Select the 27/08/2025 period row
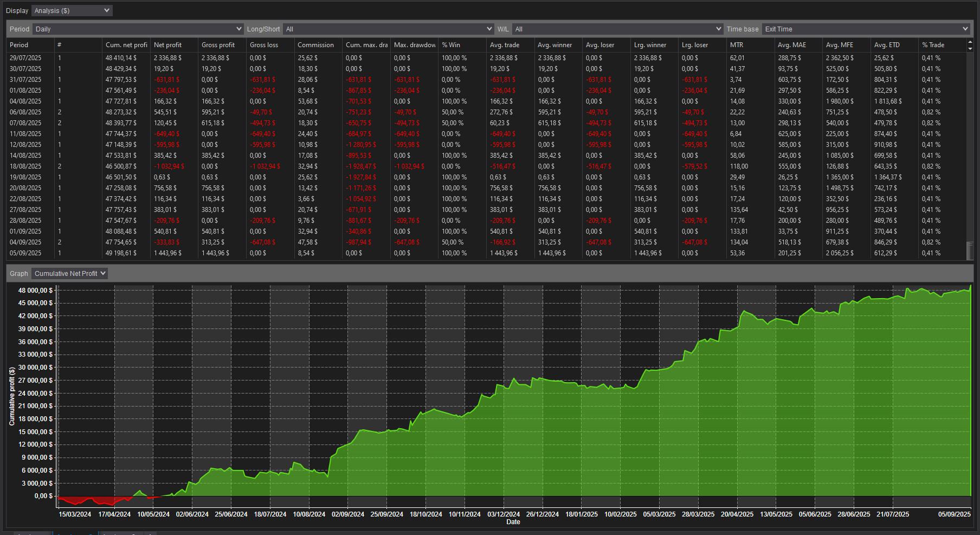The image size is (980, 535). [x=486, y=210]
